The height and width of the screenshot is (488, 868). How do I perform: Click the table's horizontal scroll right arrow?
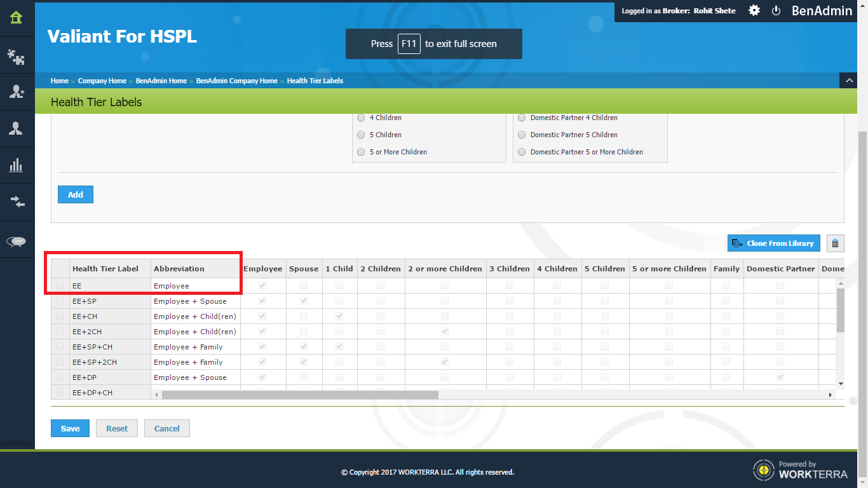pyautogui.click(x=830, y=395)
